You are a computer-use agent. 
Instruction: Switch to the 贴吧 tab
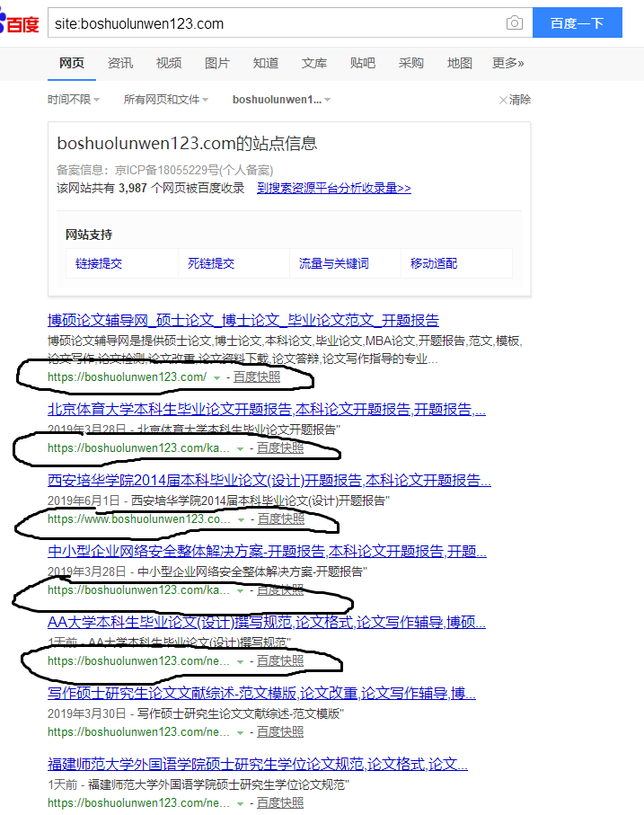(363, 64)
